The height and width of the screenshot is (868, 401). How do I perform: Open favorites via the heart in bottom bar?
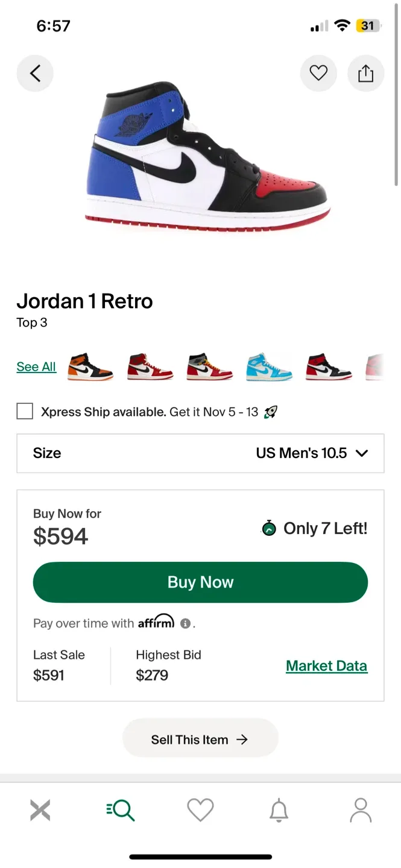200,810
